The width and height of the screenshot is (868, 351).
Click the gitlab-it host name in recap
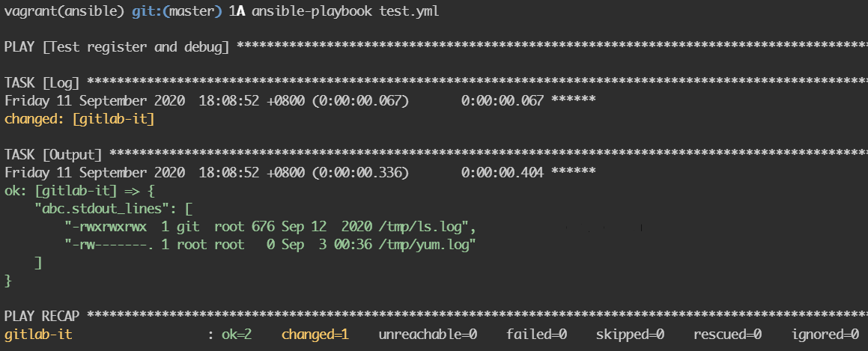coord(39,335)
